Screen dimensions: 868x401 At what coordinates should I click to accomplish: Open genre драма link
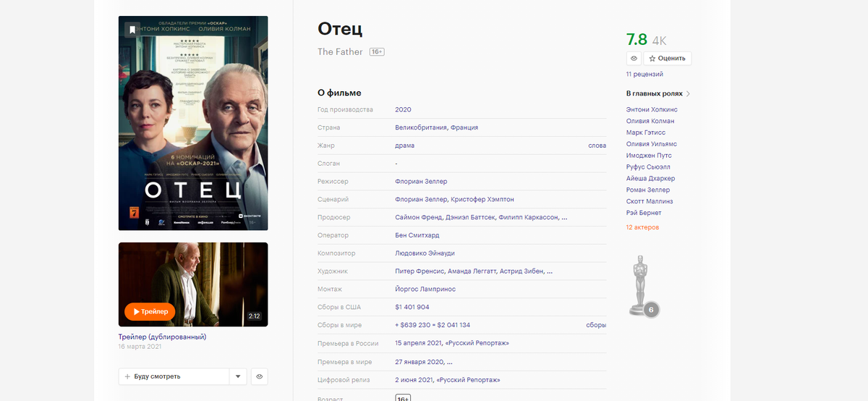[404, 145]
